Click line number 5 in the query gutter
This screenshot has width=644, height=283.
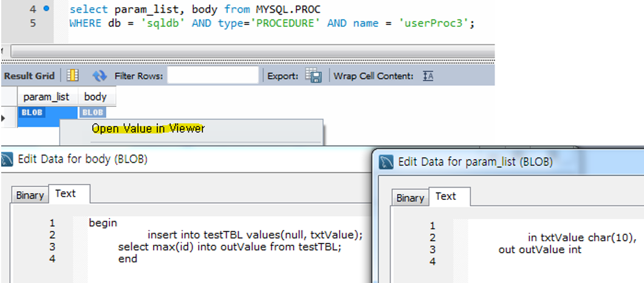coord(33,23)
